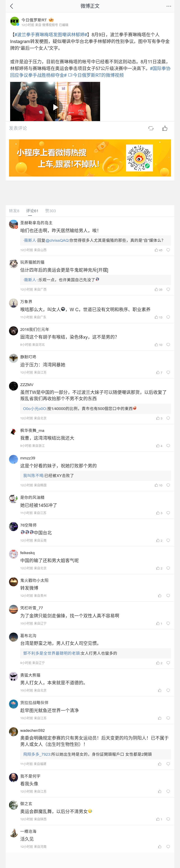Switch to the 转发8 tab
Viewport: 180px width, 868px height.
[14, 211]
